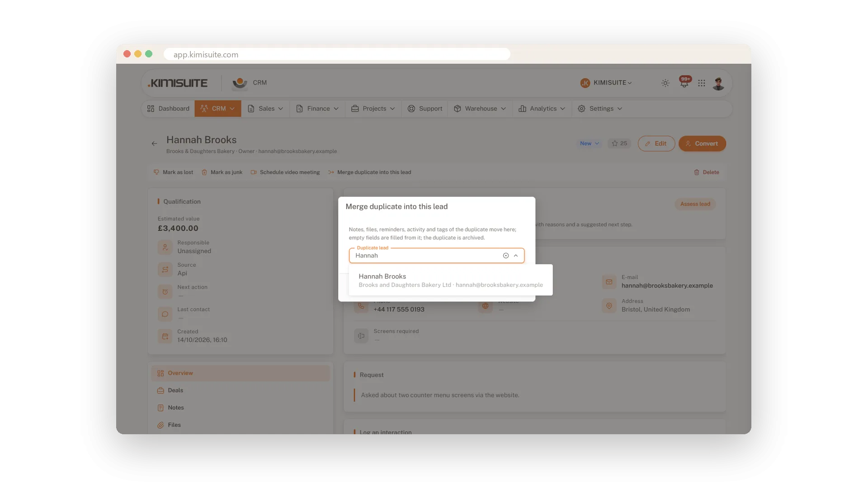
Task: Click Mark as lost action
Action: click(x=173, y=172)
